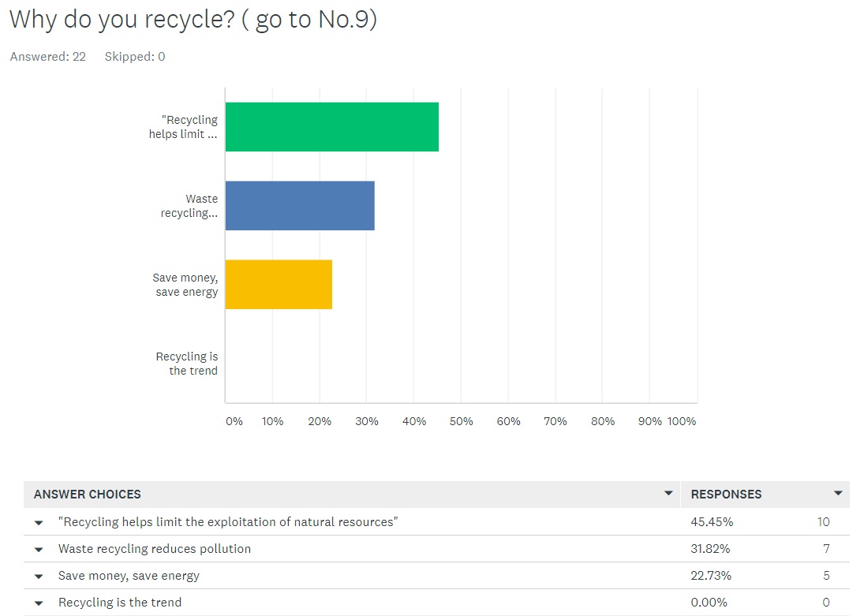This screenshot has height=616, width=864.
Task: Click the Answered: 22 label
Action: pyautogui.click(x=47, y=56)
